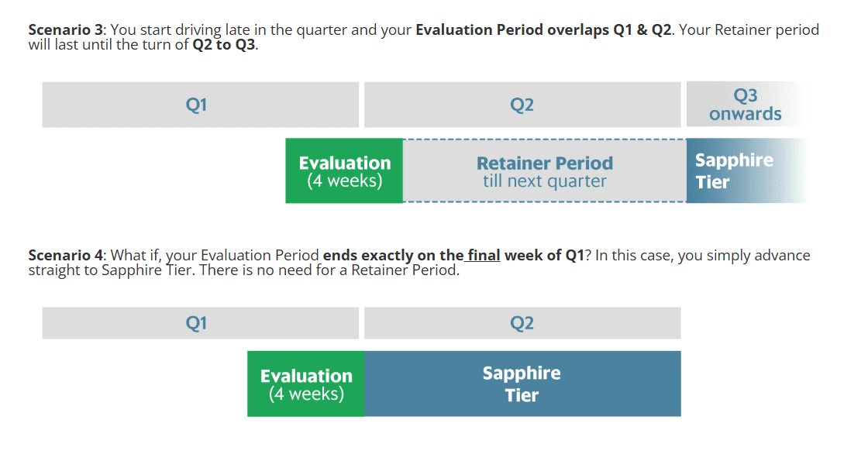
Task: Select the Q3 onwards block
Action: tap(746, 105)
